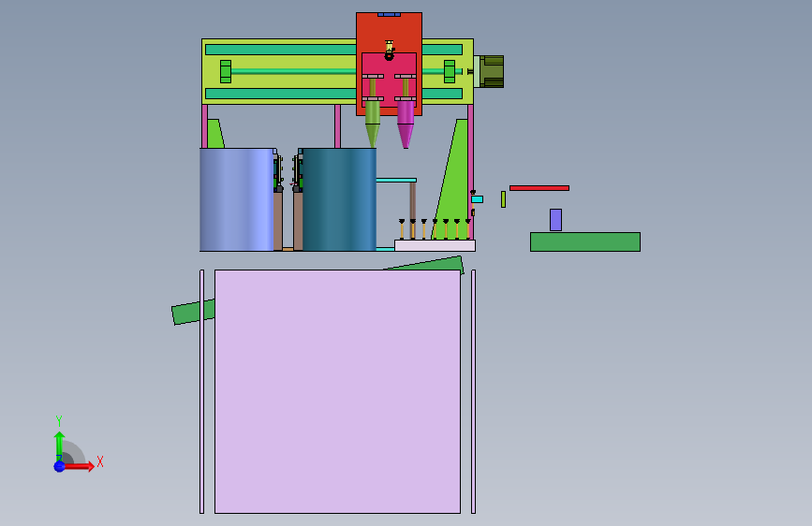The width and height of the screenshot is (812, 526).
Task: Select the periwinkle blue cylinder tank
Action: click(237, 200)
